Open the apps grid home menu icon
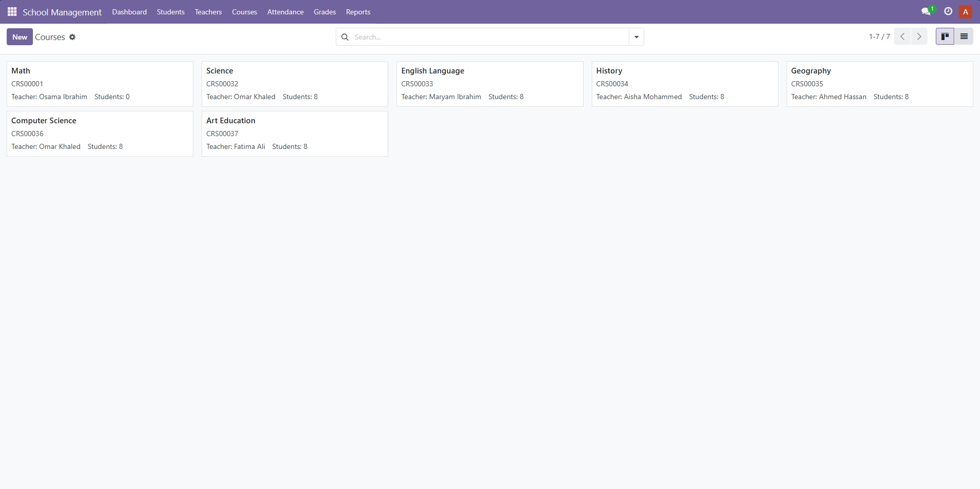The image size is (980, 489). pyautogui.click(x=12, y=11)
